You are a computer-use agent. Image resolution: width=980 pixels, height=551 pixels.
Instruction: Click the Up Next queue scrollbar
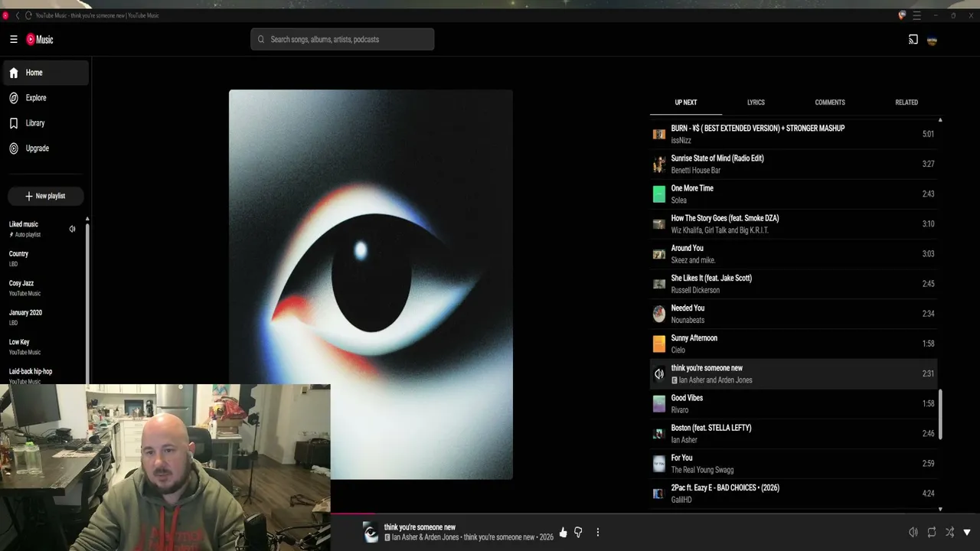(940, 414)
